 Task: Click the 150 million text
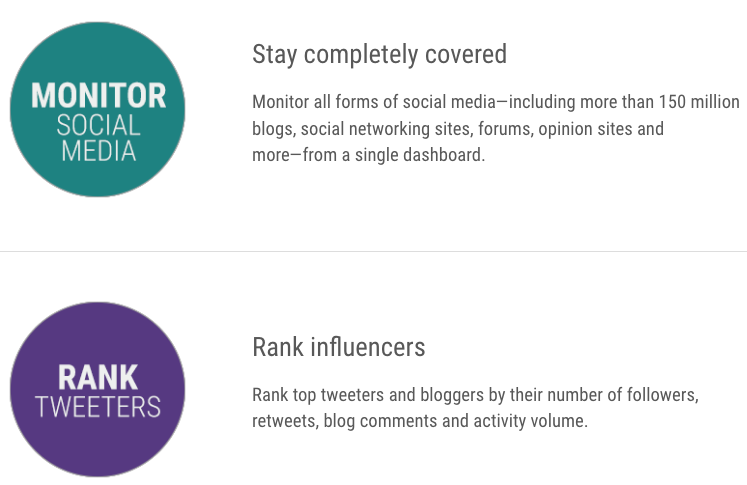tap(699, 102)
